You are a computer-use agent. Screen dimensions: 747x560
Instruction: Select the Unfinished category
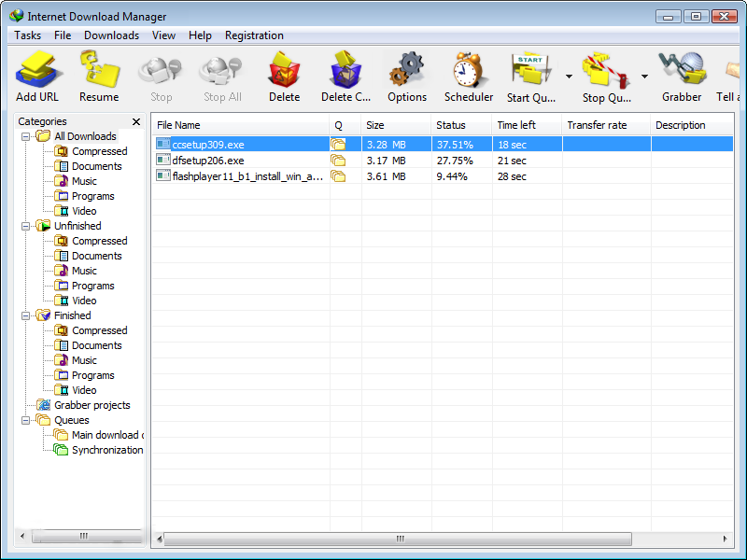click(78, 226)
